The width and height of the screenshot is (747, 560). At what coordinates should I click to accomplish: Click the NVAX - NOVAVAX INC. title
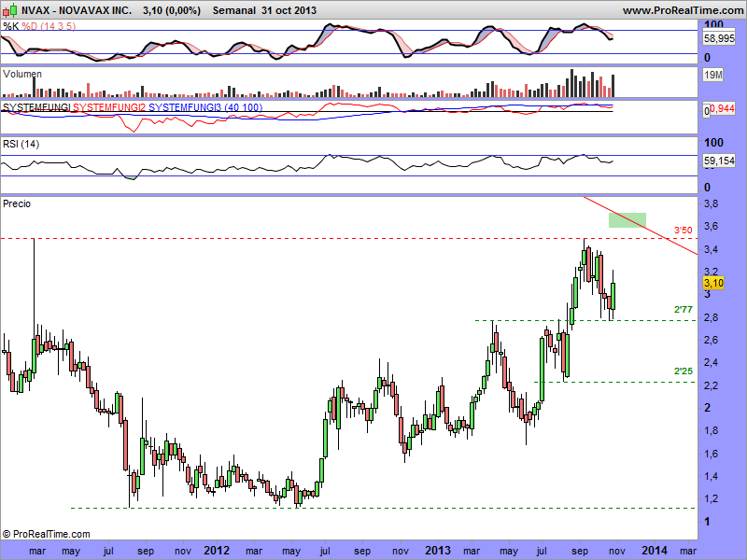(x=77, y=10)
